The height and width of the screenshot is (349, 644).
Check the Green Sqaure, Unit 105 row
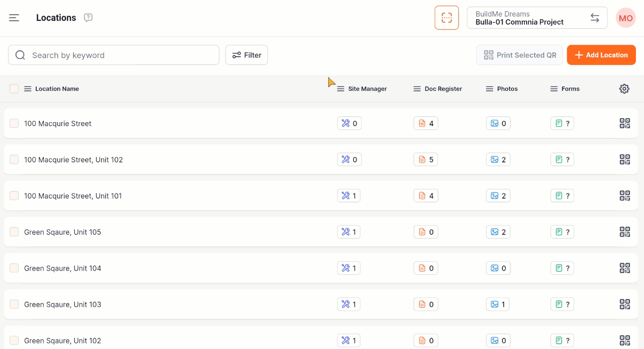[x=14, y=232]
